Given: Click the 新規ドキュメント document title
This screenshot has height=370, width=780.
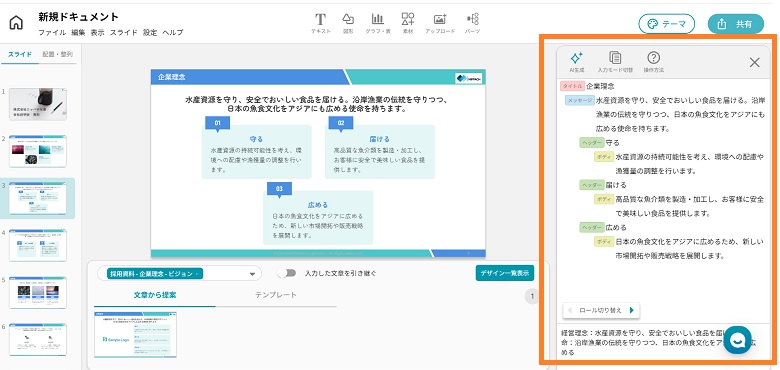Looking at the screenshot, I should coord(79,17).
